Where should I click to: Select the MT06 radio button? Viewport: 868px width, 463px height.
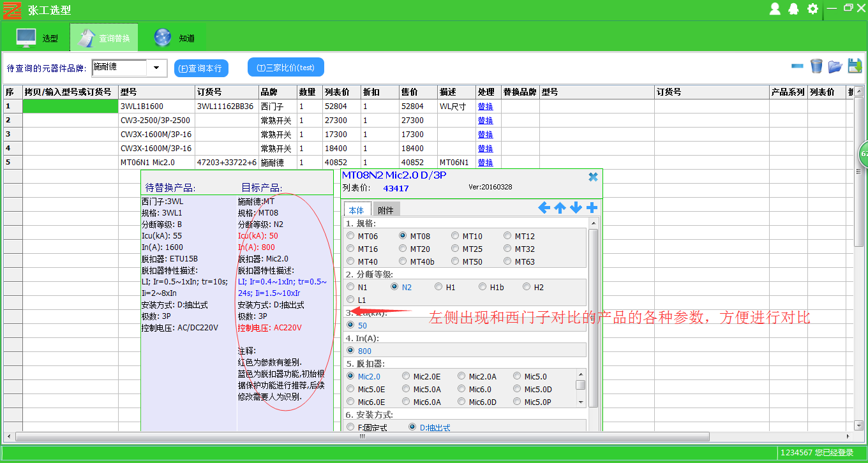point(350,236)
